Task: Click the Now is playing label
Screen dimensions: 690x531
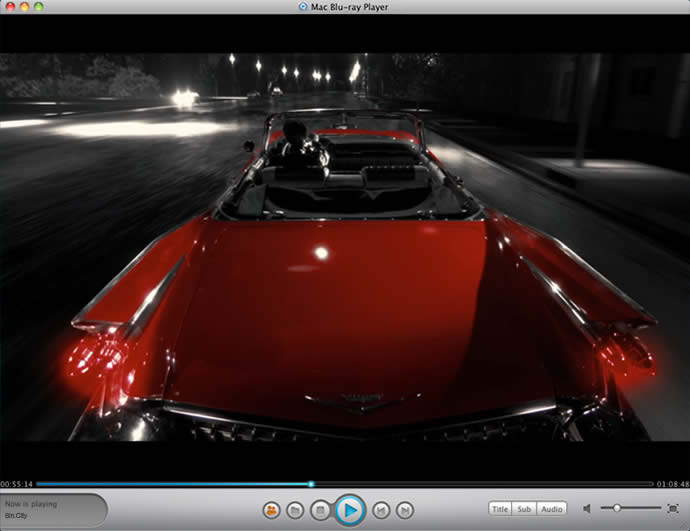Action: tap(31, 504)
